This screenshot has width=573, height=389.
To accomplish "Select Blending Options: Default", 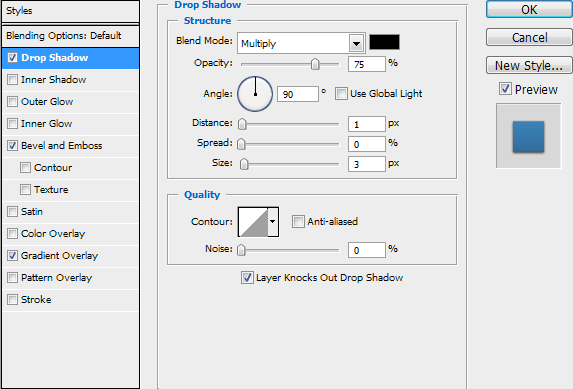I will click(x=71, y=36).
